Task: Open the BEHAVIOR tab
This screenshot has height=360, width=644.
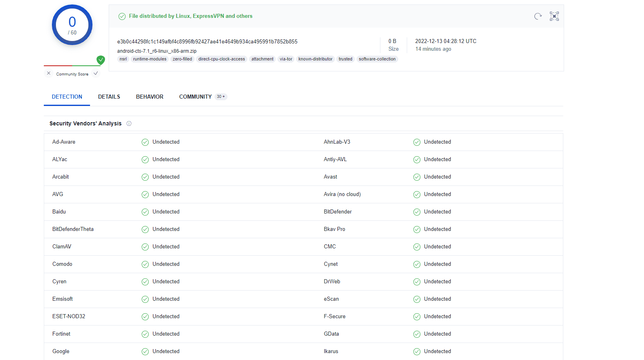Action: pyautogui.click(x=150, y=97)
